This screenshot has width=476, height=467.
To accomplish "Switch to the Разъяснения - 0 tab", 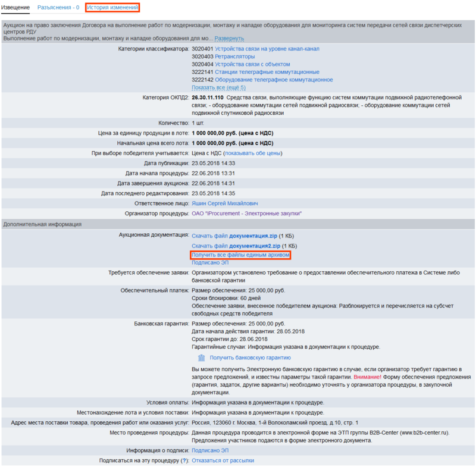I will 58,8.
